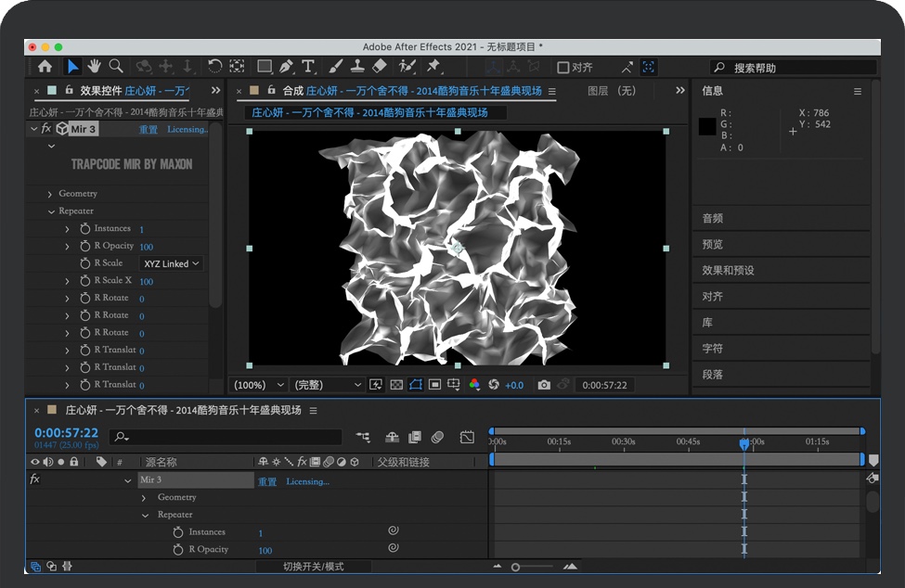Click the black color swatch in 信息 panel
The width and height of the screenshot is (905, 588).
pyautogui.click(x=707, y=124)
